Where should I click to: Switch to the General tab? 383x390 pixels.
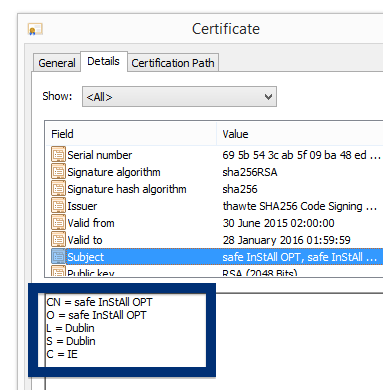[x=57, y=63]
